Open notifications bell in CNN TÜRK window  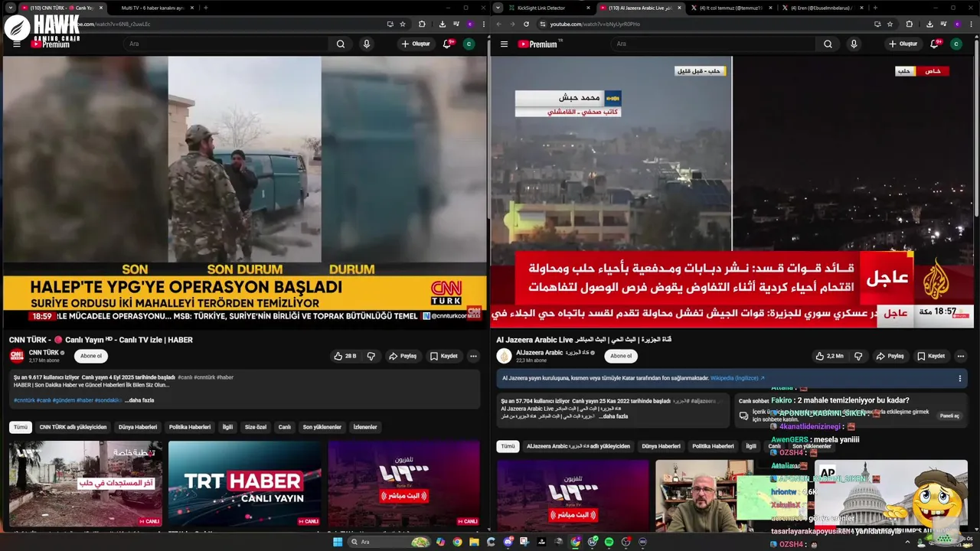pos(447,44)
